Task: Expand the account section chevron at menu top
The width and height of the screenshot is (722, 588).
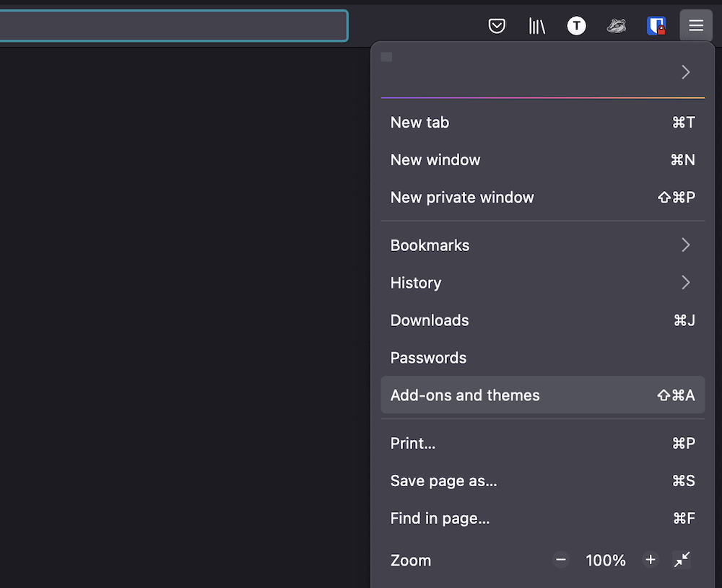Action: coord(685,71)
